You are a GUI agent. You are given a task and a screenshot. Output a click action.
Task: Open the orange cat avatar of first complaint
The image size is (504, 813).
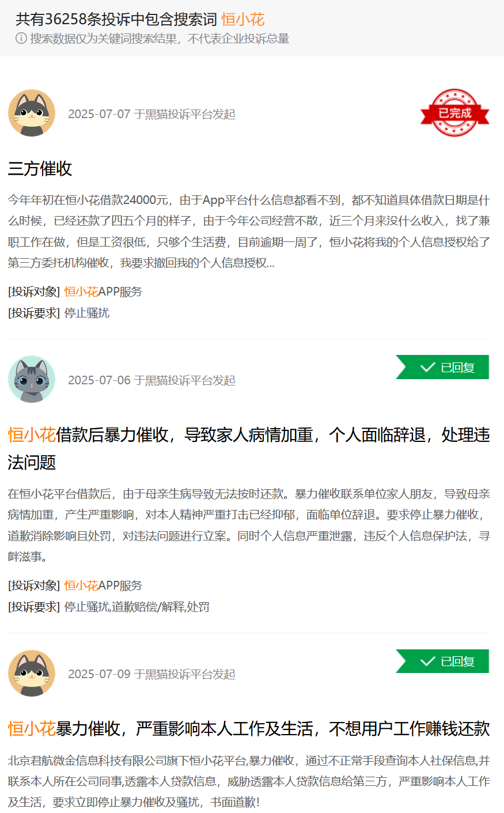[32, 113]
